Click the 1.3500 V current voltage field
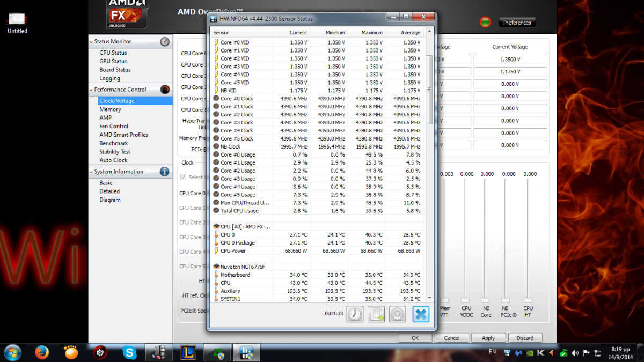 tap(510, 60)
